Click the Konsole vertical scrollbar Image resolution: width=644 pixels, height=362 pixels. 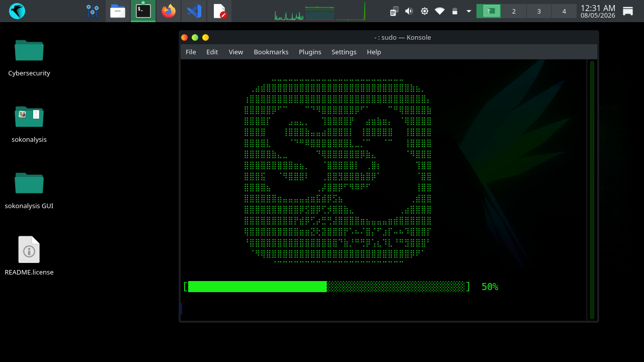pos(592,190)
